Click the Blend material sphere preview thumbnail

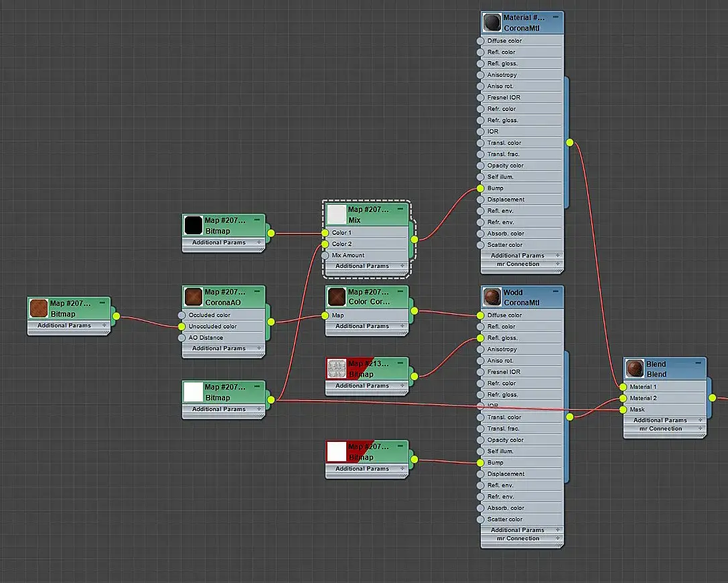point(635,369)
